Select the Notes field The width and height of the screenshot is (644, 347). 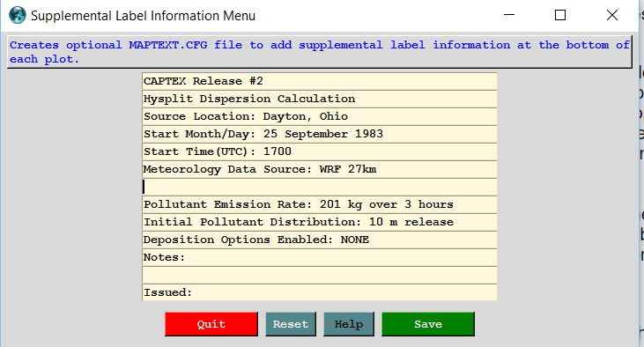(x=320, y=258)
